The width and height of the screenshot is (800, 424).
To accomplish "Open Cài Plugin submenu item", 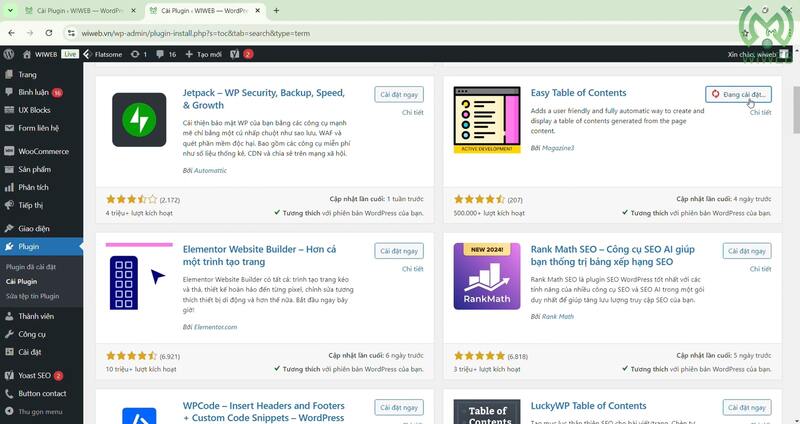I will 21,282.
